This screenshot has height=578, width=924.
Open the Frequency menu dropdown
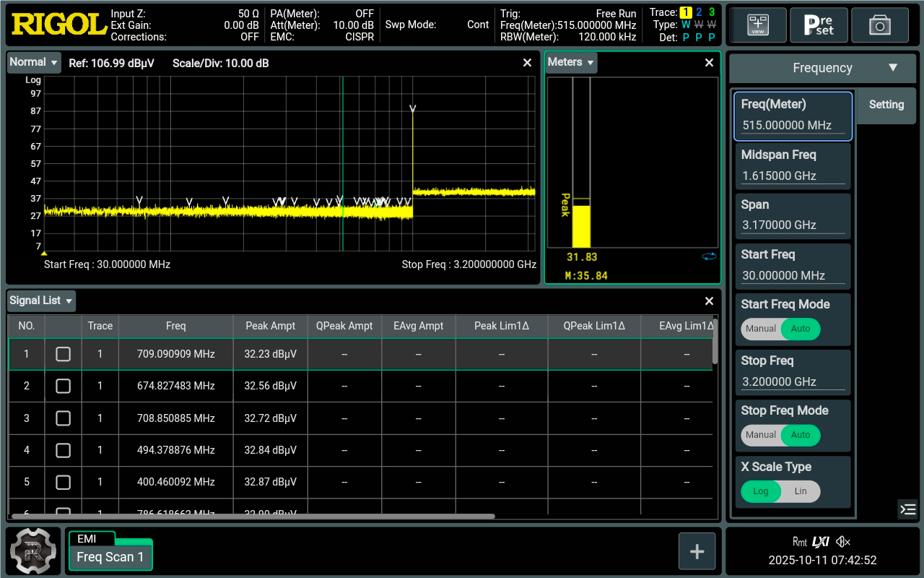pyautogui.click(x=823, y=68)
